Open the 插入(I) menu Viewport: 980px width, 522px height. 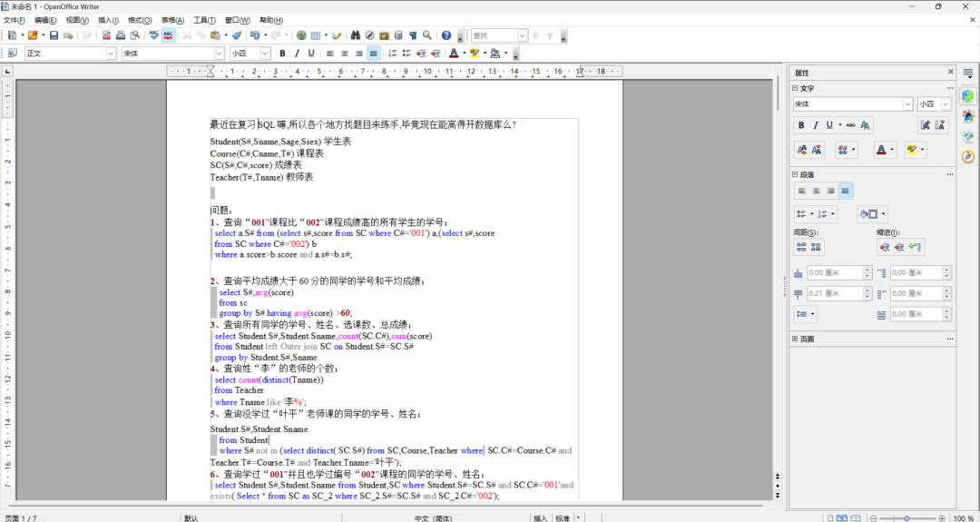(x=108, y=20)
